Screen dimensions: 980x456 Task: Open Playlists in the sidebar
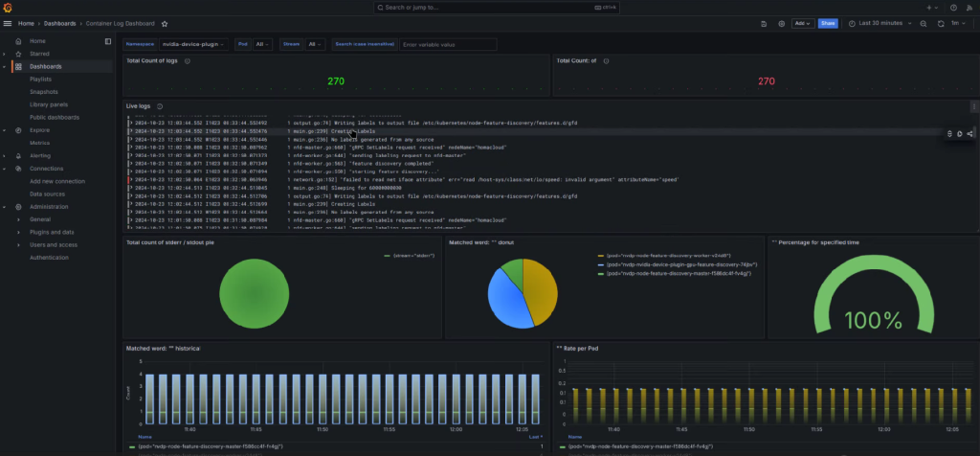40,80
